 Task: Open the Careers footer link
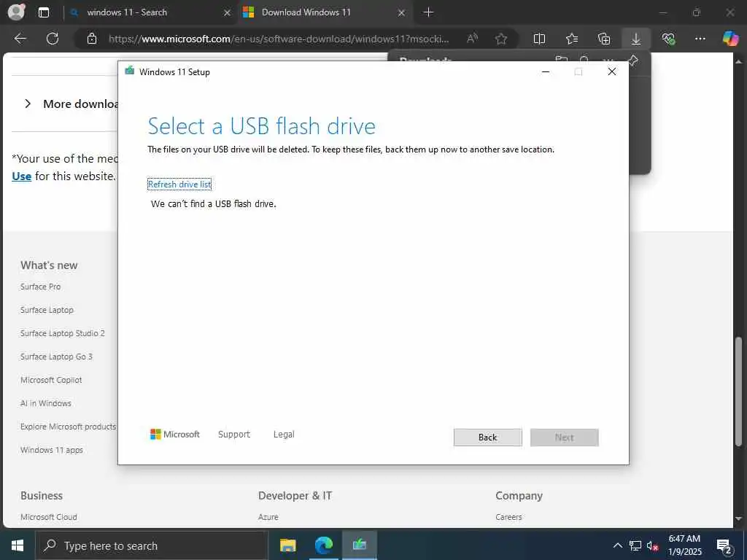(x=508, y=517)
